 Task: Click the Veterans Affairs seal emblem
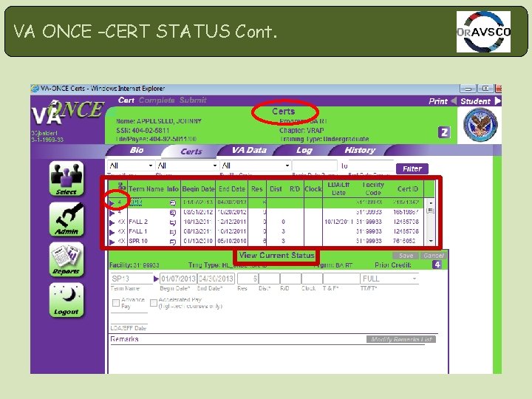480,125
